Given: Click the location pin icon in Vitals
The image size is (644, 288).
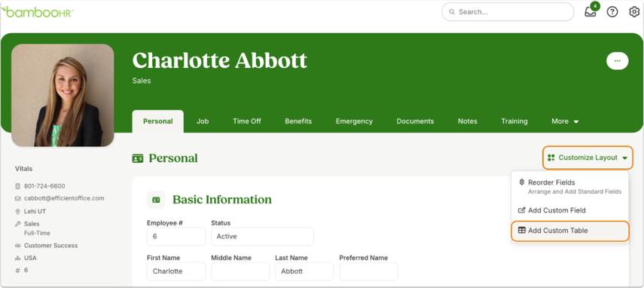Looking at the screenshot, I should (17, 212).
